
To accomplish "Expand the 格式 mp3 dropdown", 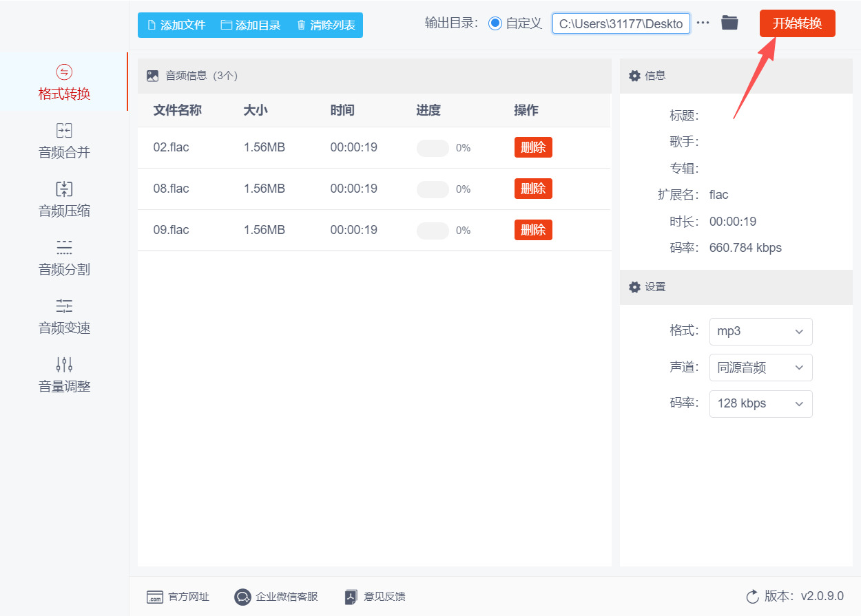I will point(760,331).
